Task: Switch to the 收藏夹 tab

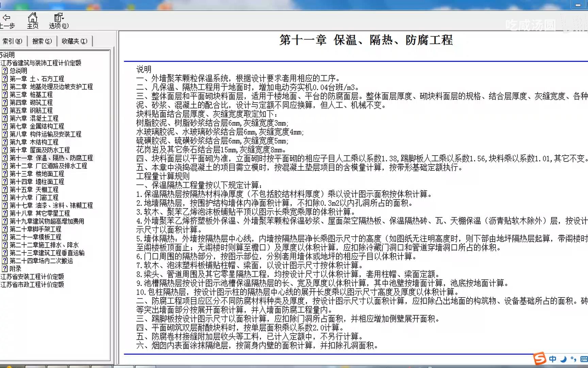Action: (x=74, y=41)
